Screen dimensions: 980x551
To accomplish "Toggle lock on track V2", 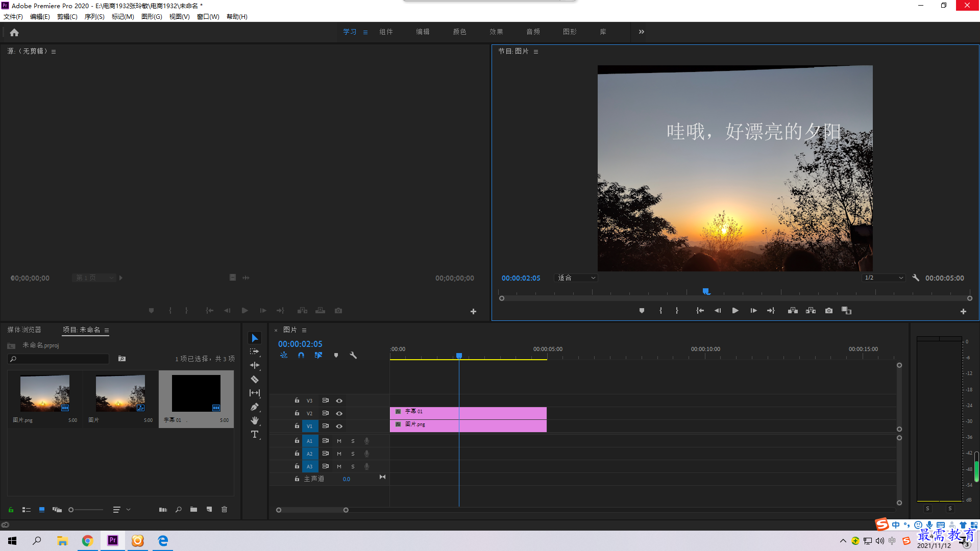I will (297, 413).
